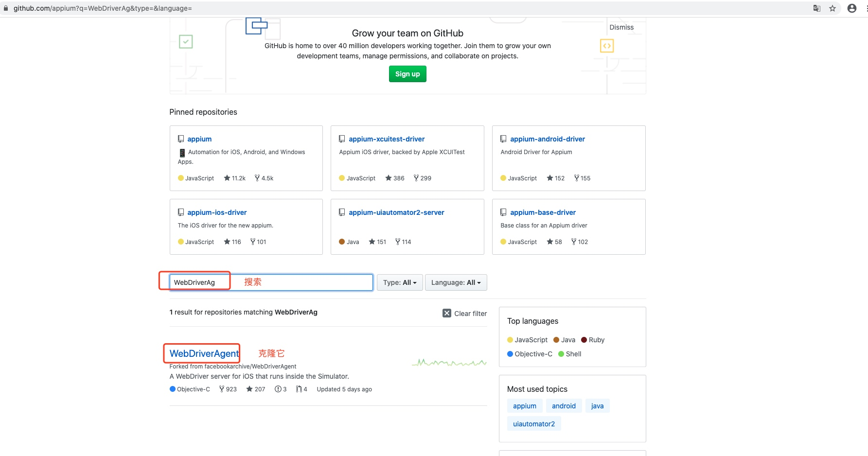This screenshot has width=868, height=456.
Task: Click the repository icon beside appium
Action: coord(181,139)
